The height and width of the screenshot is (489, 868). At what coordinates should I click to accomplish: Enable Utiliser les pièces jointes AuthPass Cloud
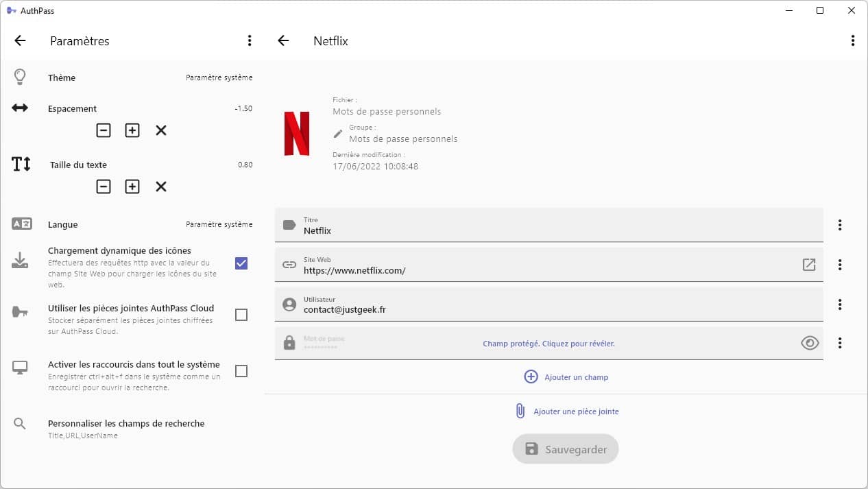click(x=241, y=315)
